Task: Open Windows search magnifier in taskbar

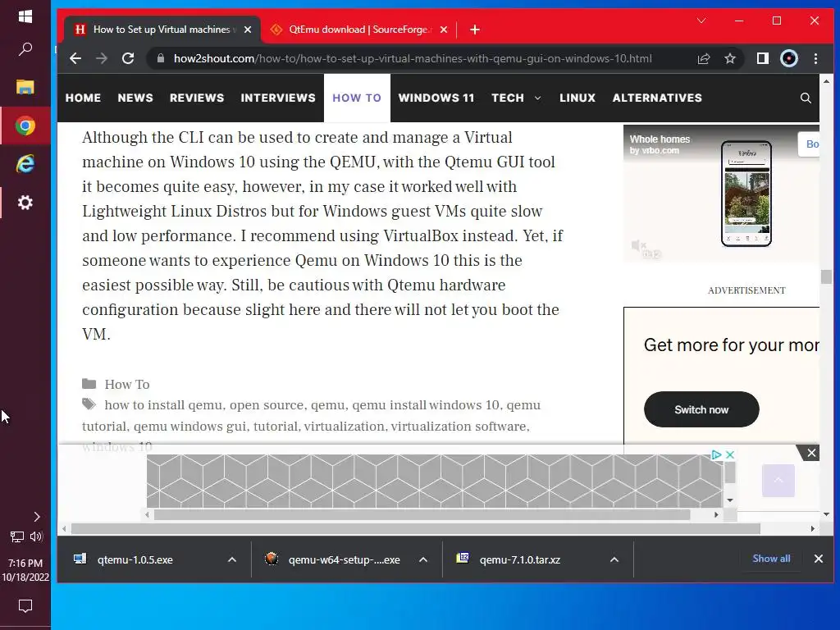Action: tap(25, 49)
